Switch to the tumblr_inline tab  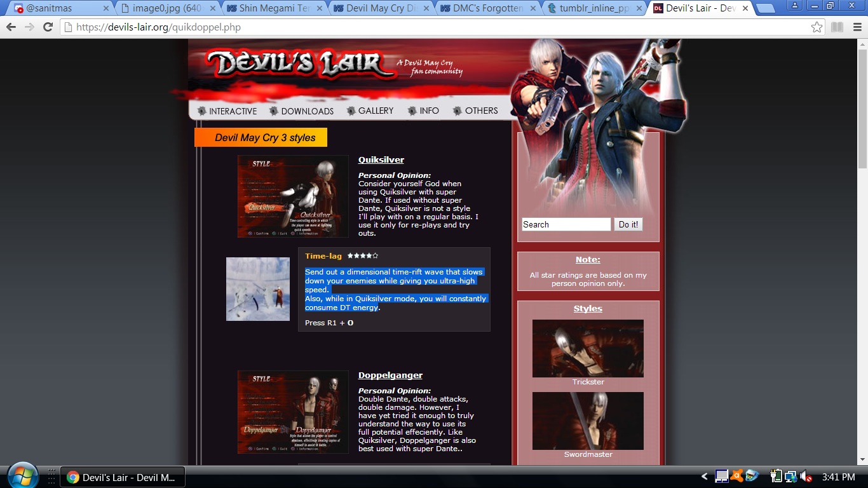(593, 9)
